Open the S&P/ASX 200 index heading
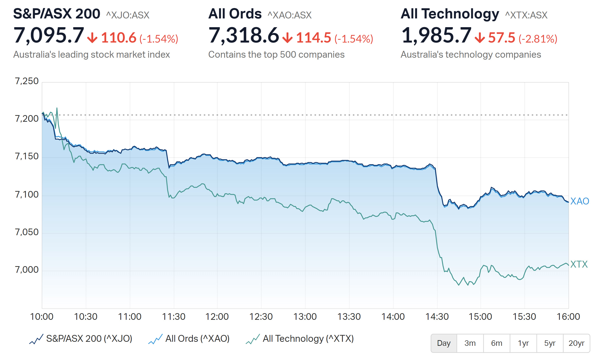601x364 pixels. point(57,14)
